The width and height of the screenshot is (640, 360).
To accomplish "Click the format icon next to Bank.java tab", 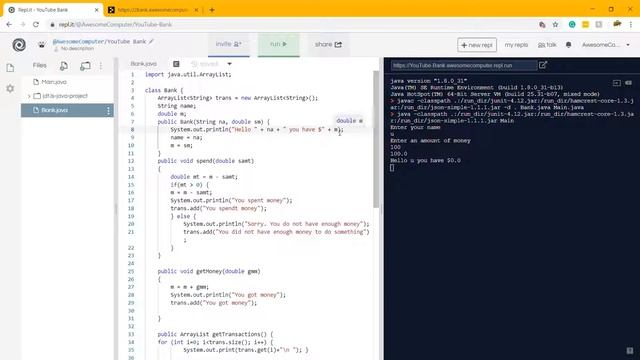I will (x=176, y=64).
